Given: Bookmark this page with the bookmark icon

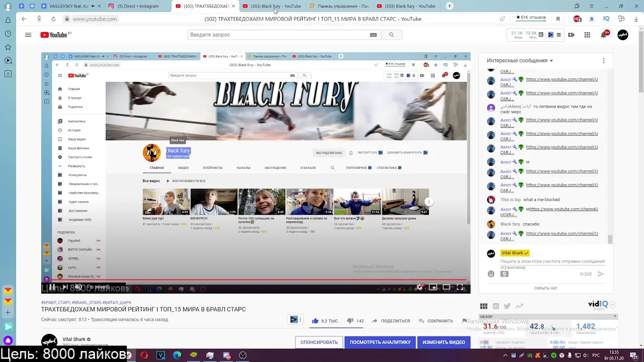Looking at the screenshot, I should click(x=558, y=19).
